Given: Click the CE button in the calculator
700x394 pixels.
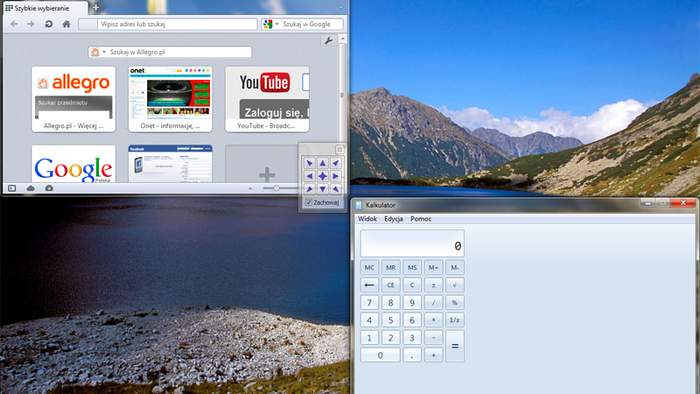Looking at the screenshot, I should (x=391, y=285).
